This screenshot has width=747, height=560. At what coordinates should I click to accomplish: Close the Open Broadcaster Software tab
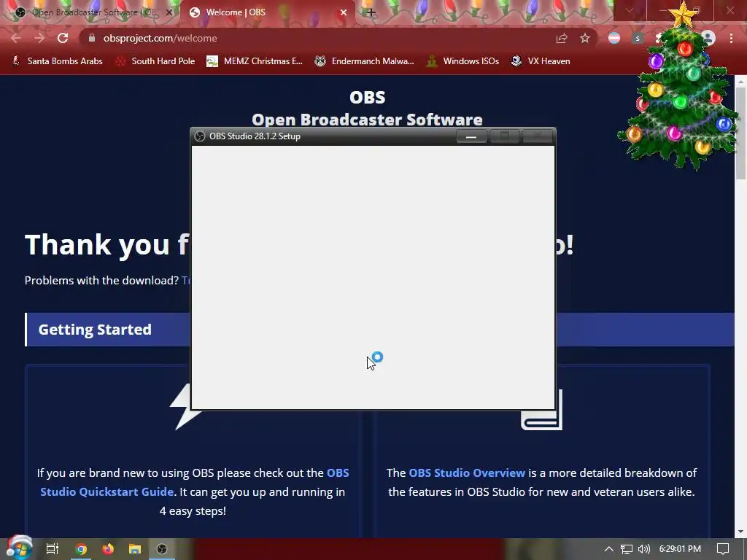(169, 12)
